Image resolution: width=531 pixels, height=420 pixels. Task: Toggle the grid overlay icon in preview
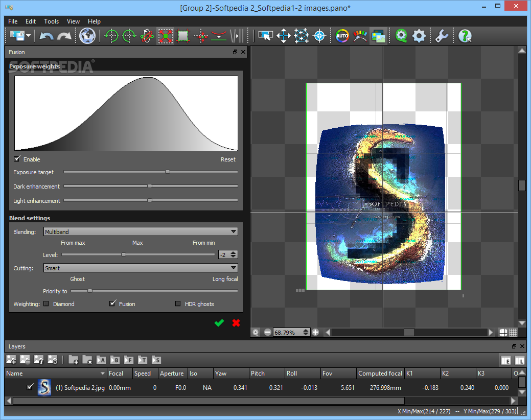tap(513, 333)
